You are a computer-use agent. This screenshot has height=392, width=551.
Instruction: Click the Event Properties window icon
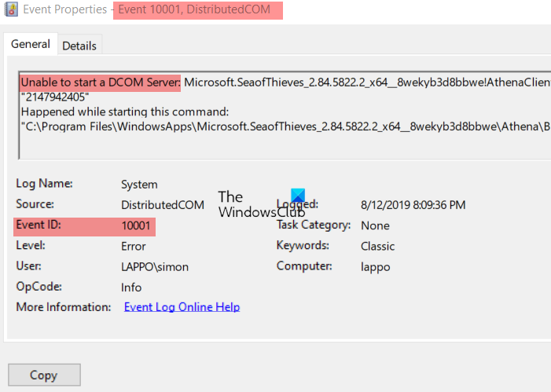(x=11, y=11)
